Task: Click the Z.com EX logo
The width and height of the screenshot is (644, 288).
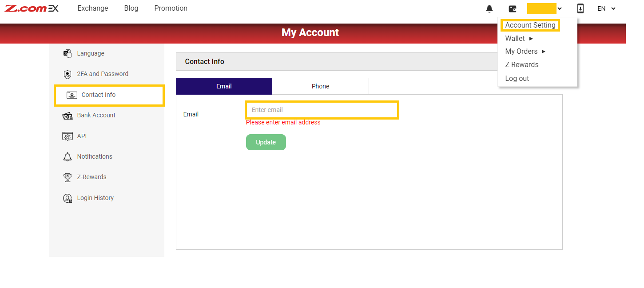Action: tap(32, 8)
